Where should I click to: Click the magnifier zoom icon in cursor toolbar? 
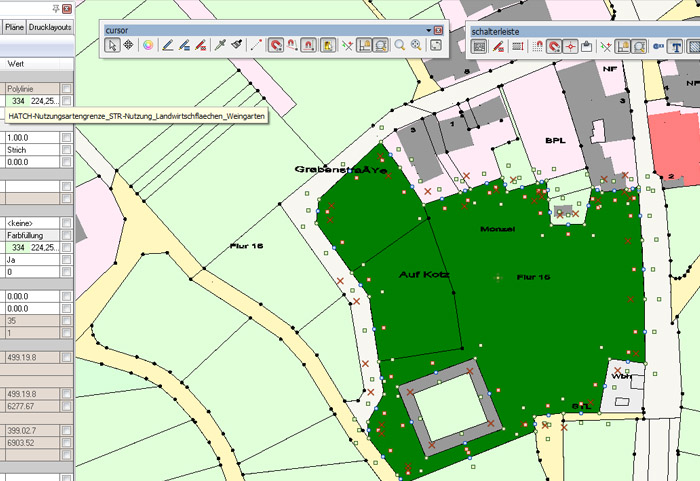click(399, 45)
